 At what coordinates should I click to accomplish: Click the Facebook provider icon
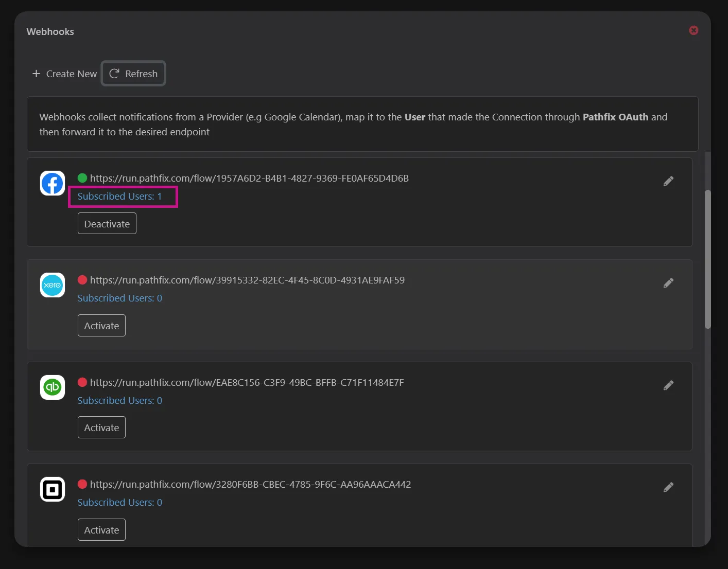tap(53, 183)
